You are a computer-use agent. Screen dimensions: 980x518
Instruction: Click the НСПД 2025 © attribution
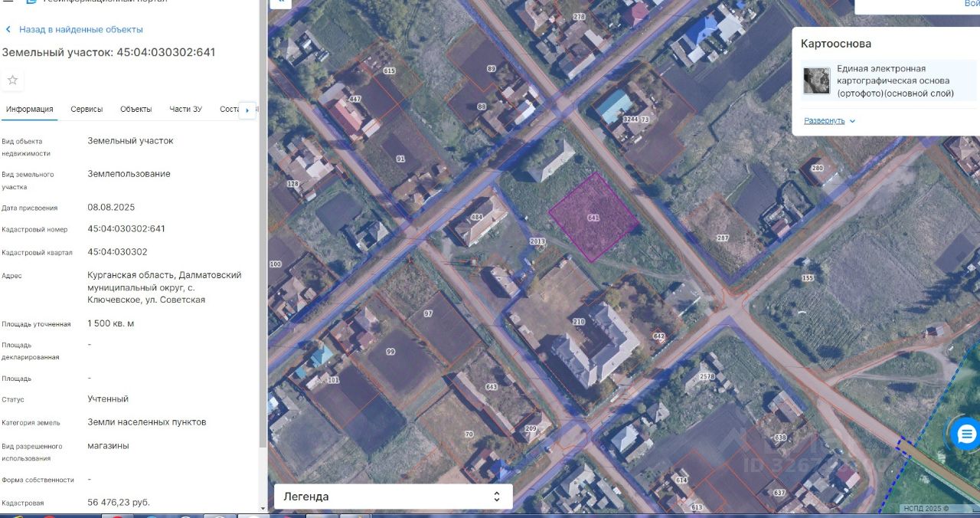pos(926,508)
